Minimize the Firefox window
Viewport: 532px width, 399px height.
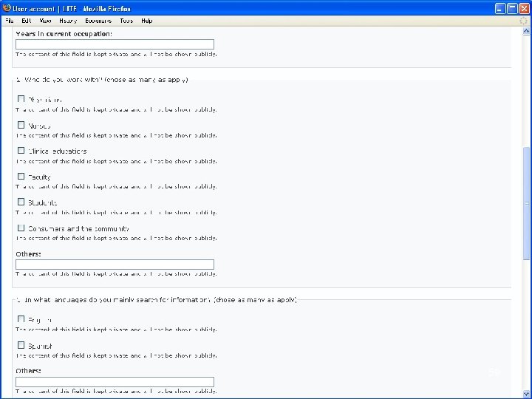click(x=500, y=8)
